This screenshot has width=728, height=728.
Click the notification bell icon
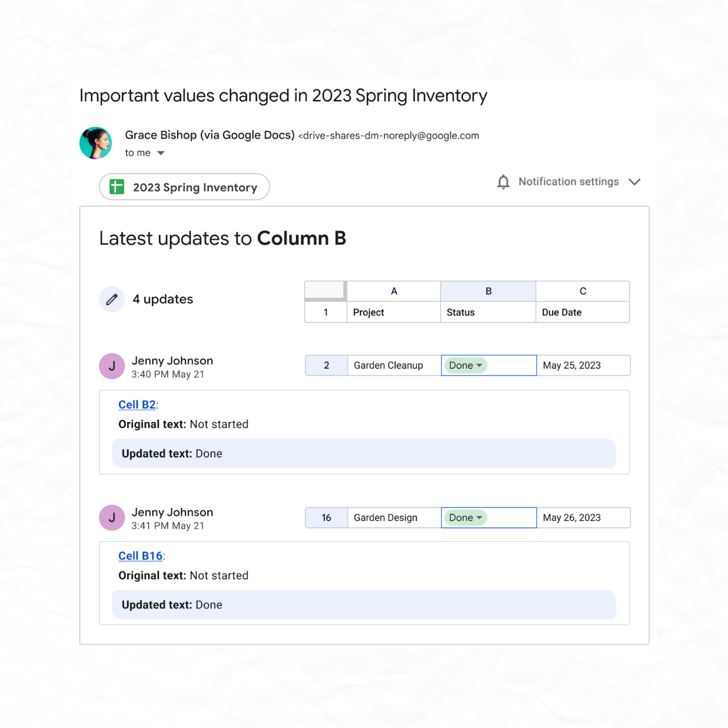[x=503, y=182]
